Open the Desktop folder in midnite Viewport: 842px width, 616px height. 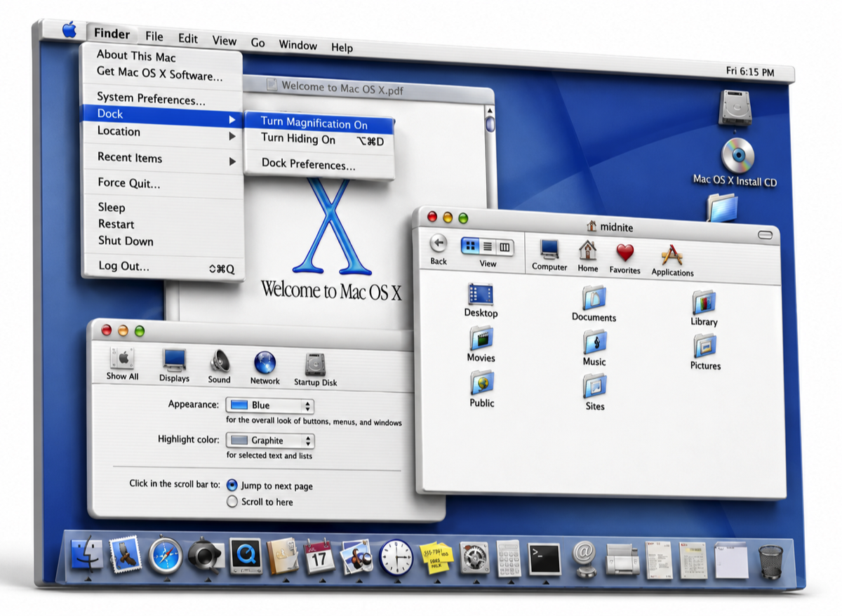[481, 300]
